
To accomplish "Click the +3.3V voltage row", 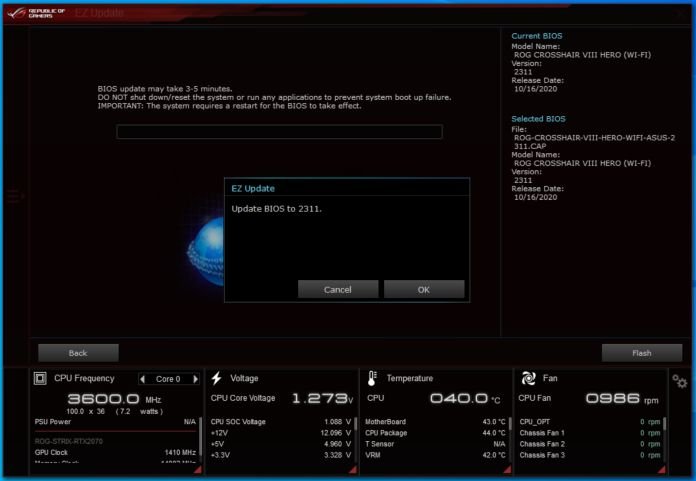I will (x=281, y=455).
